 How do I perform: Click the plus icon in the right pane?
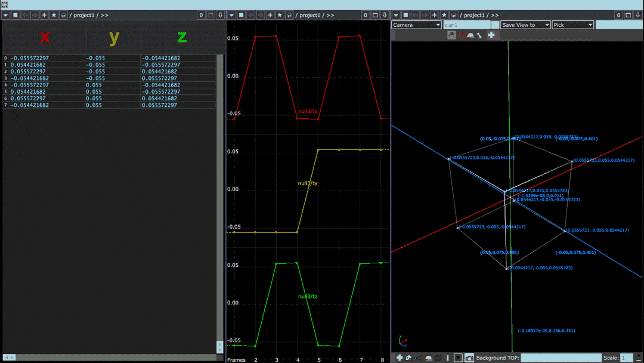[x=435, y=15]
